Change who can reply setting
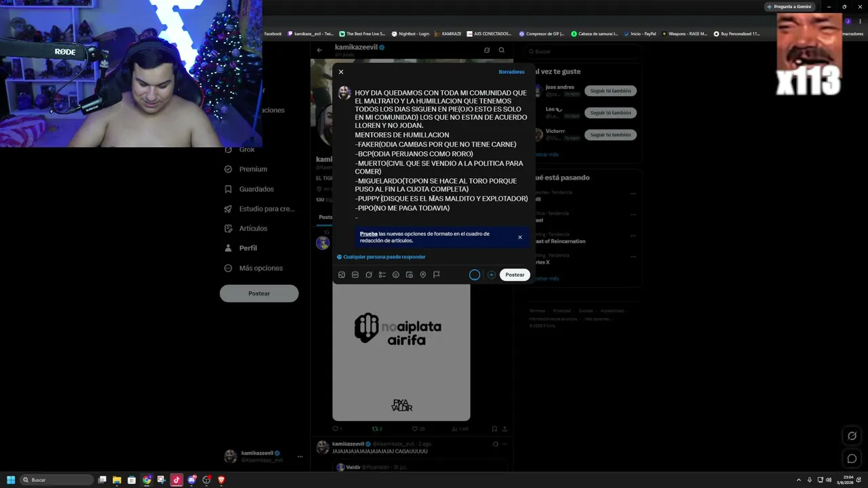The width and height of the screenshot is (868, 488). (x=381, y=257)
